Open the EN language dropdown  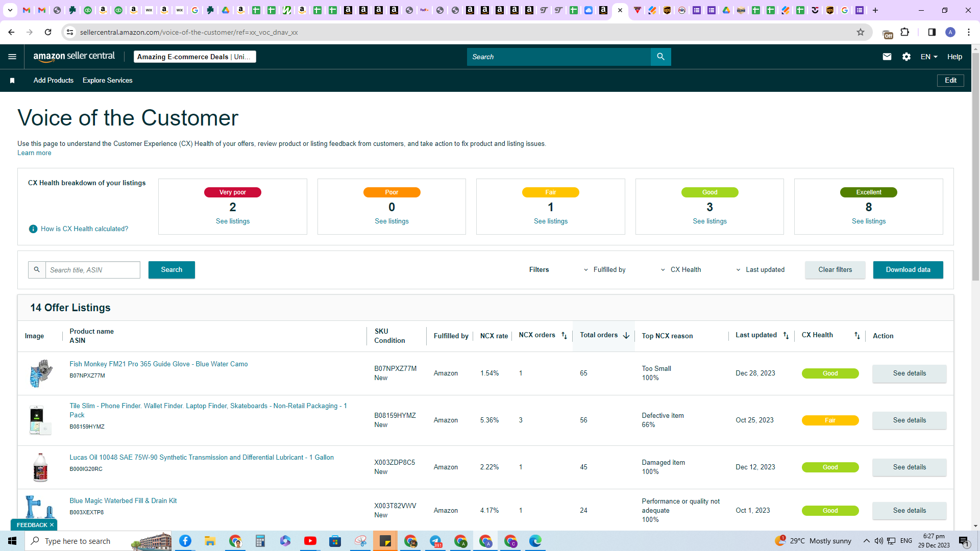tap(929, 57)
